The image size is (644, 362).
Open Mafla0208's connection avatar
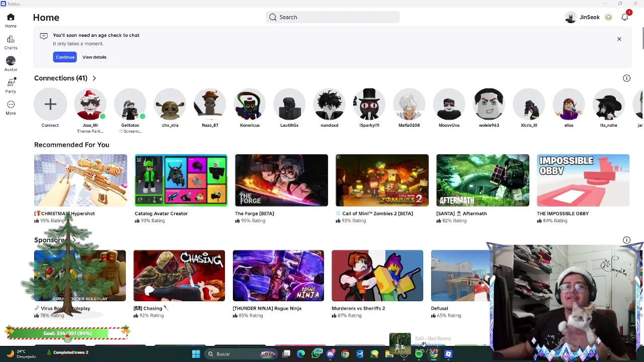pyautogui.click(x=409, y=104)
